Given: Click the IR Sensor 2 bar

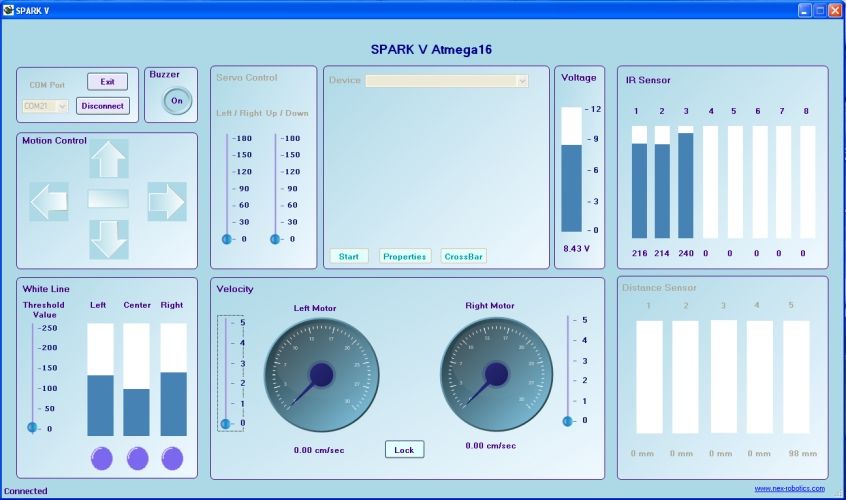Looking at the screenshot, I should pos(662,182).
